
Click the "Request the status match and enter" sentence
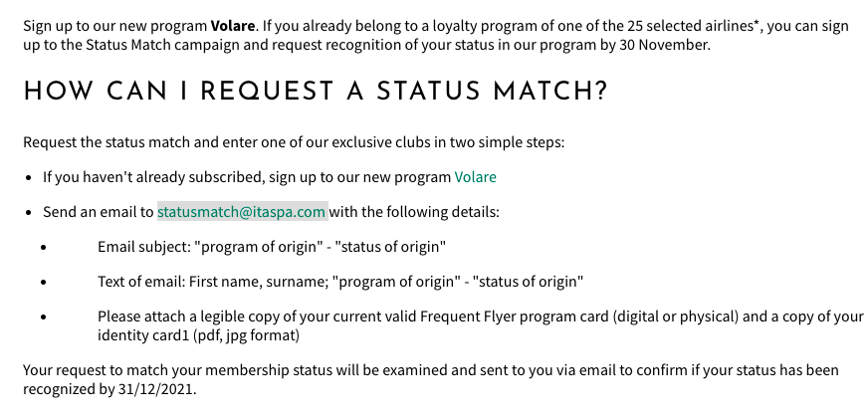[x=294, y=141]
